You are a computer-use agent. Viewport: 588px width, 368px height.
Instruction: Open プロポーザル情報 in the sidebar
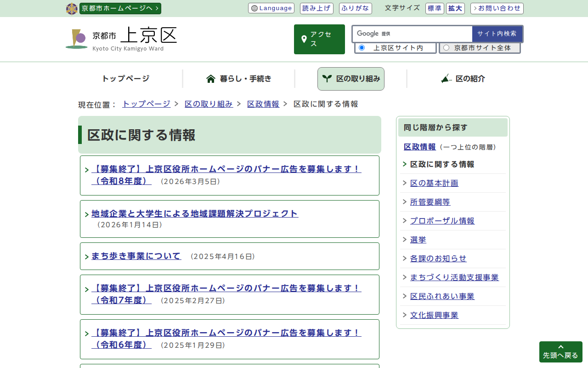442,221
